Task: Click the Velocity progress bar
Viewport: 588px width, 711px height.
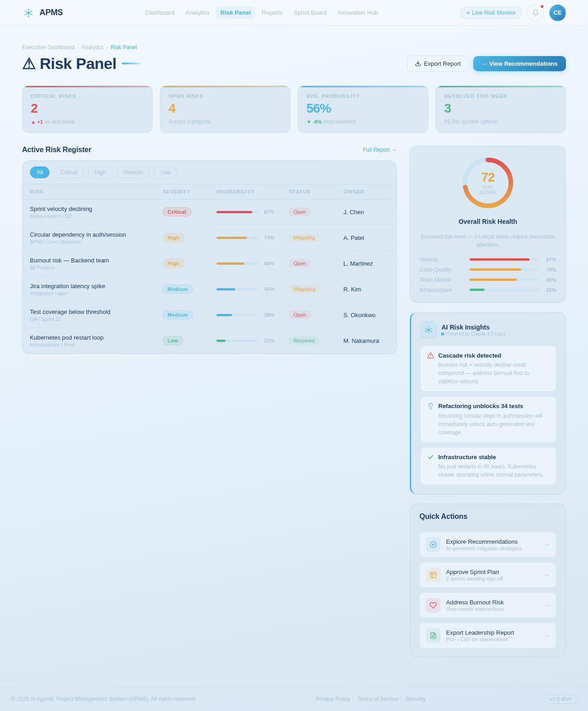Action: pyautogui.click(x=504, y=259)
